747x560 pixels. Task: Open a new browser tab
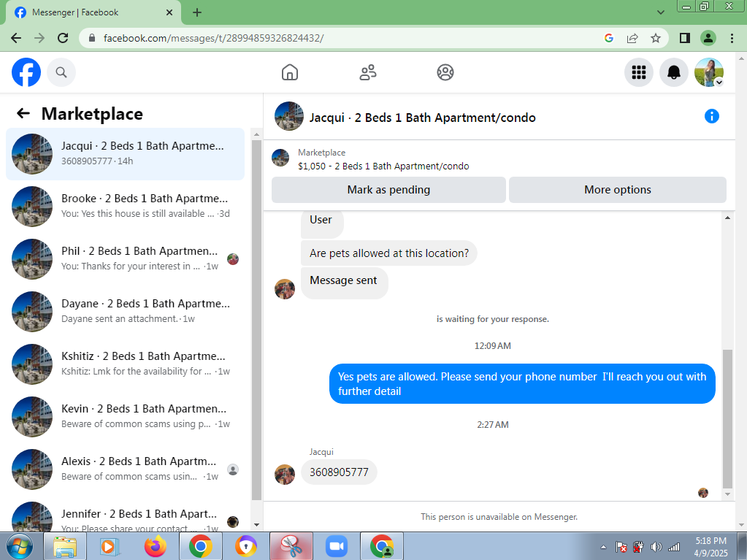196,13
